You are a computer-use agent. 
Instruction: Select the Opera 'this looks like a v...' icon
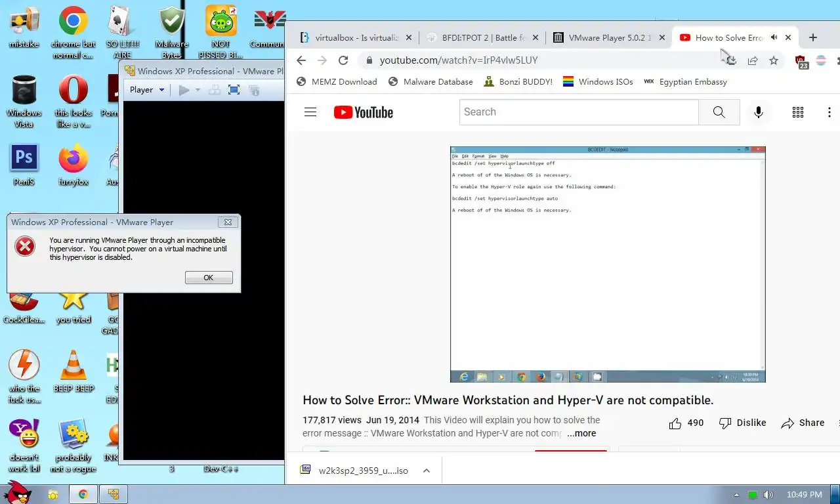tap(73, 102)
